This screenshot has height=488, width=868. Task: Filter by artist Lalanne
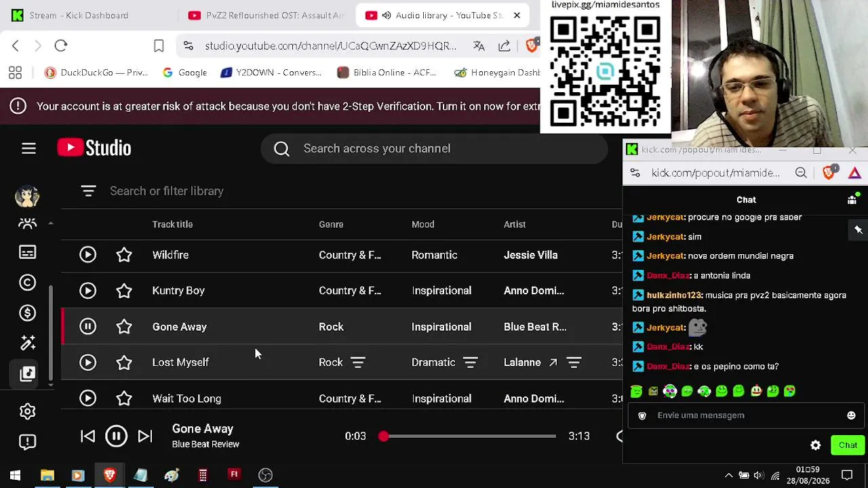coord(574,363)
